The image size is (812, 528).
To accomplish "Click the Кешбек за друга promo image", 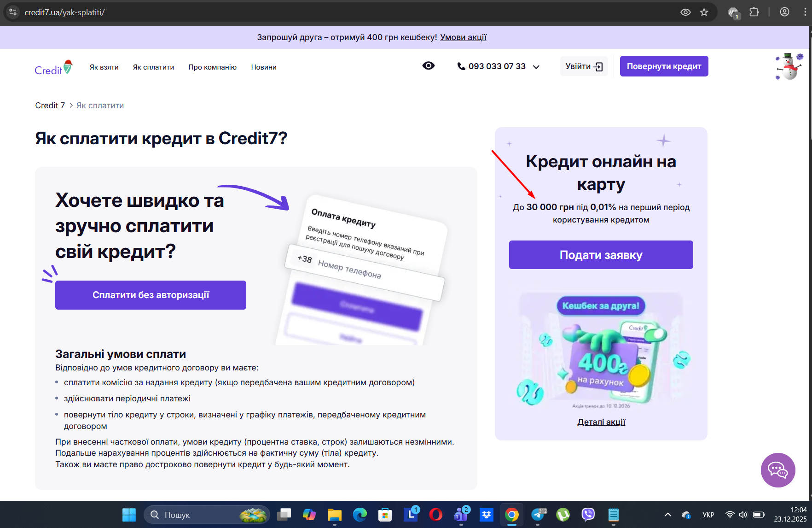I will pos(601,351).
